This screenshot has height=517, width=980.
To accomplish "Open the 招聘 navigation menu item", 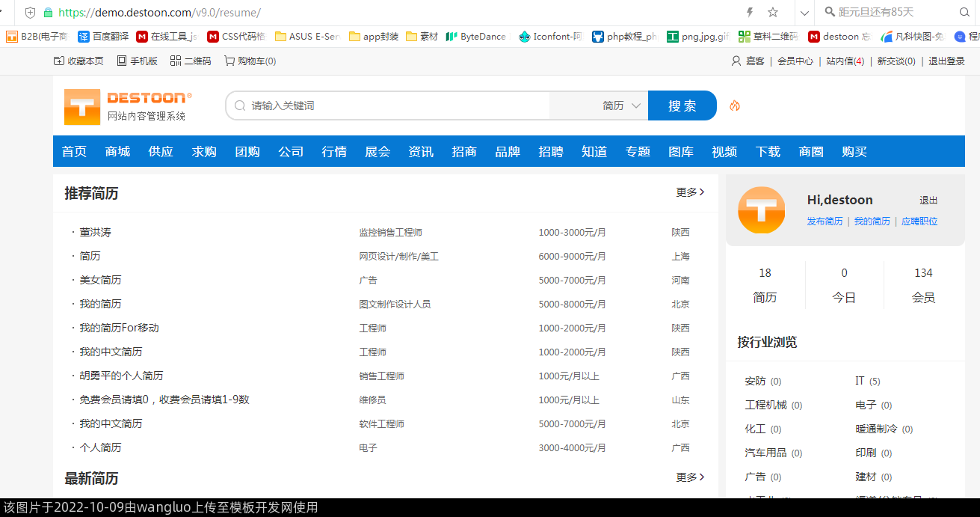I will pyautogui.click(x=551, y=152).
